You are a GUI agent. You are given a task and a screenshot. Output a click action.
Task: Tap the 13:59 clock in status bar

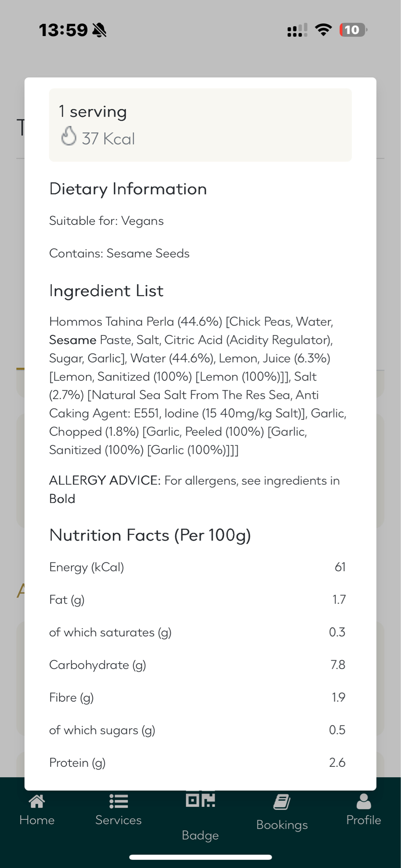tap(63, 30)
